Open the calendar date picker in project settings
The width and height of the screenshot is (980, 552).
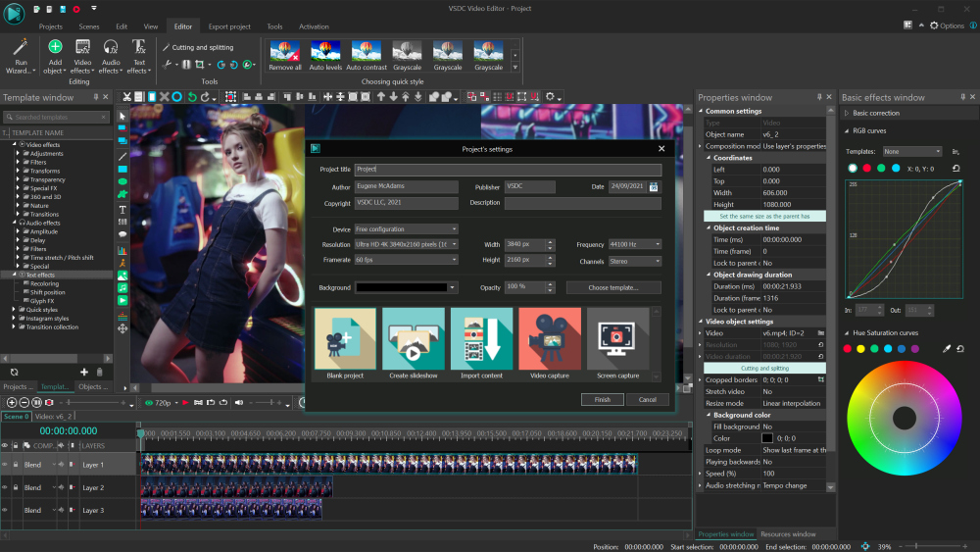[x=654, y=187]
